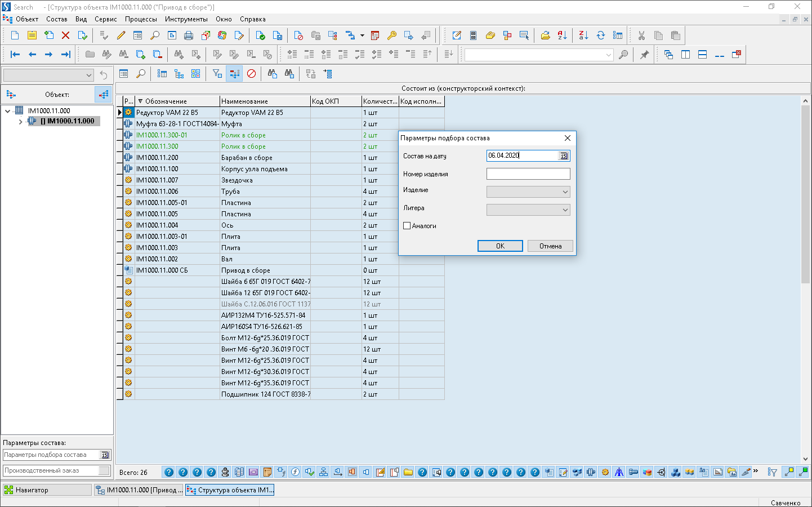Toggle the highlighted tree structure view button
The height and width of the screenshot is (507, 812).
point(234,74)
